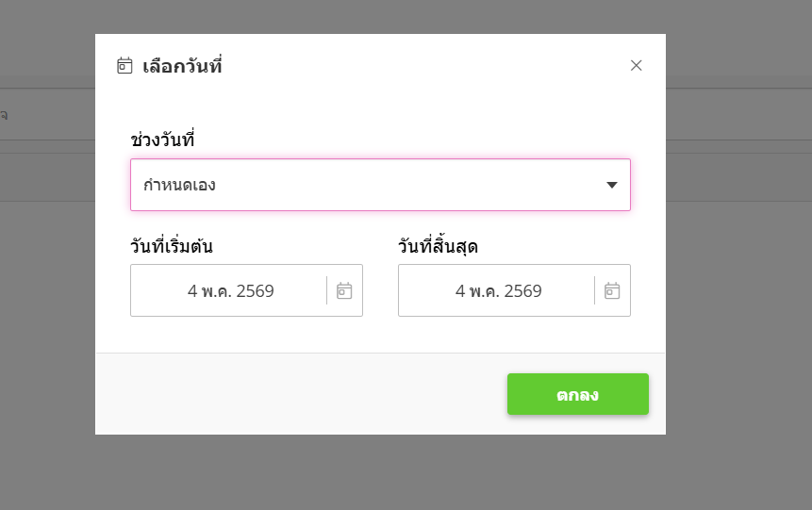The height and width of the screenshot is (510, 812).
Task: Click the วันที่สิ้นสุด label
Action: coord(438,245)
